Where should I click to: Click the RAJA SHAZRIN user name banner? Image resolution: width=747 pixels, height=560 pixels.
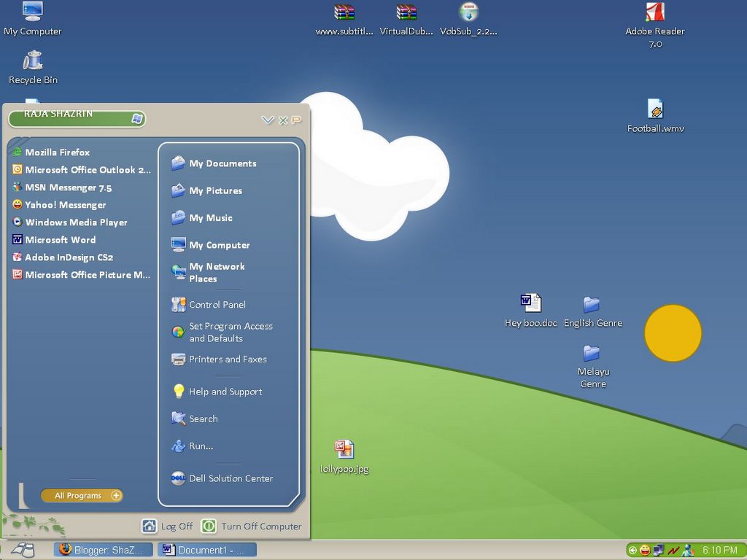(x=77, y=117)
